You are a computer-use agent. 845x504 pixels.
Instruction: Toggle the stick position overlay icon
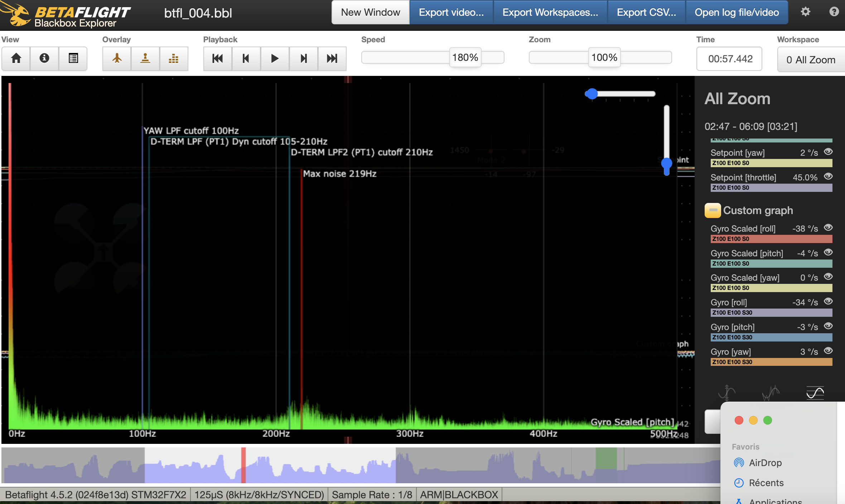[145, 58]
